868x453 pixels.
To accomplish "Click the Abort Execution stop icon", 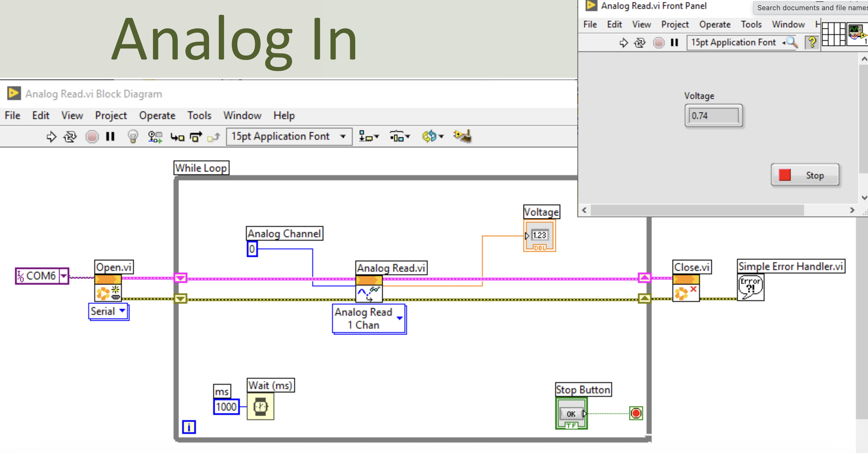I will (x=92, y=136).
